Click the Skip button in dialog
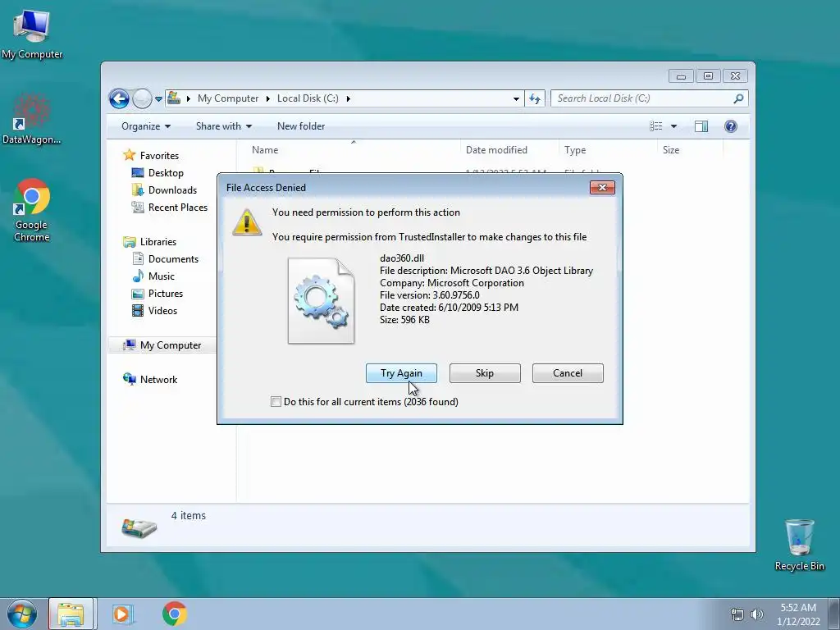 click(x=485, y=373)
